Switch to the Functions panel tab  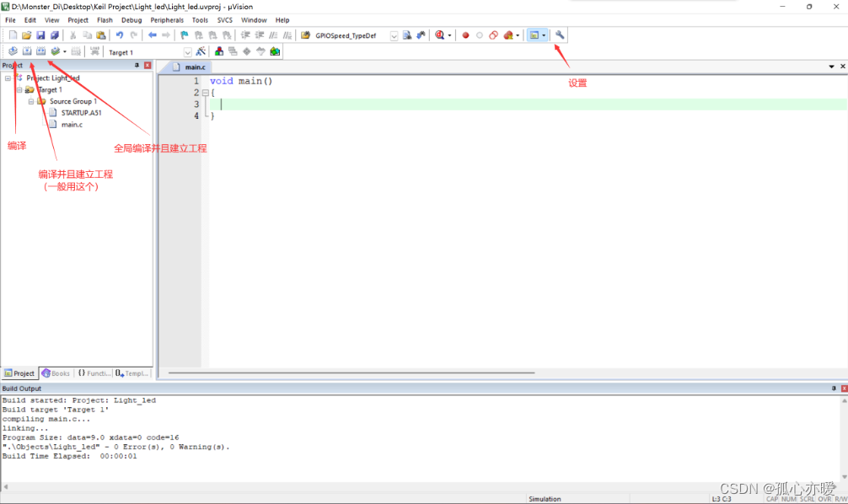tap(94, 373)
